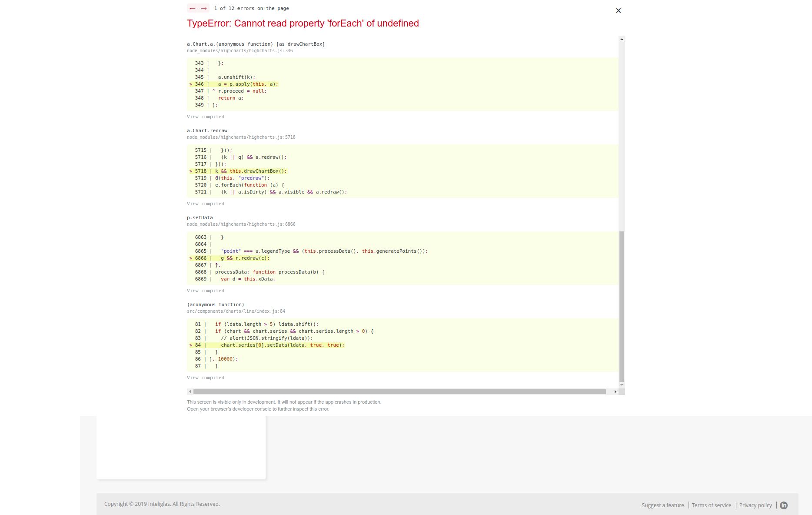Expand View compiled under a.Chart.redraw frame
The height and width of the screenshot is (515, 812).
pos(205,204)
